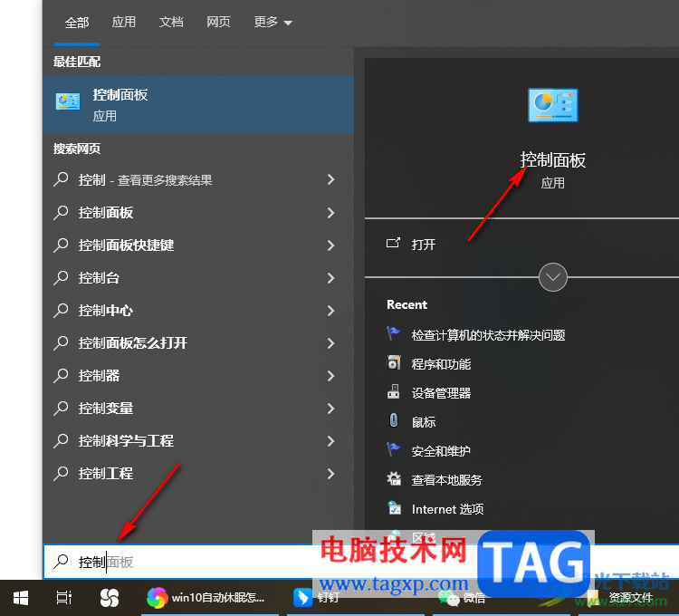Click 打开 to open Control Panel
The width and height of the screenshot is (679, 616).
(x=423, y=245)
